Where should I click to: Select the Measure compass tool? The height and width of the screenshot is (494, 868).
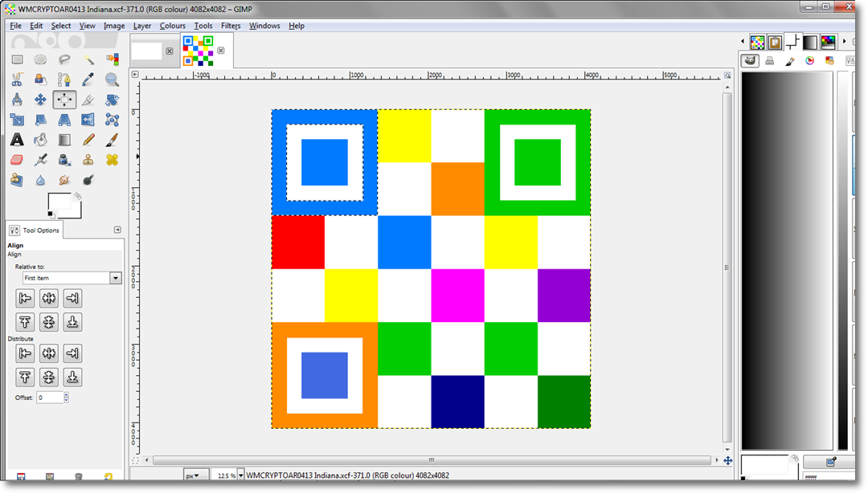17,100
